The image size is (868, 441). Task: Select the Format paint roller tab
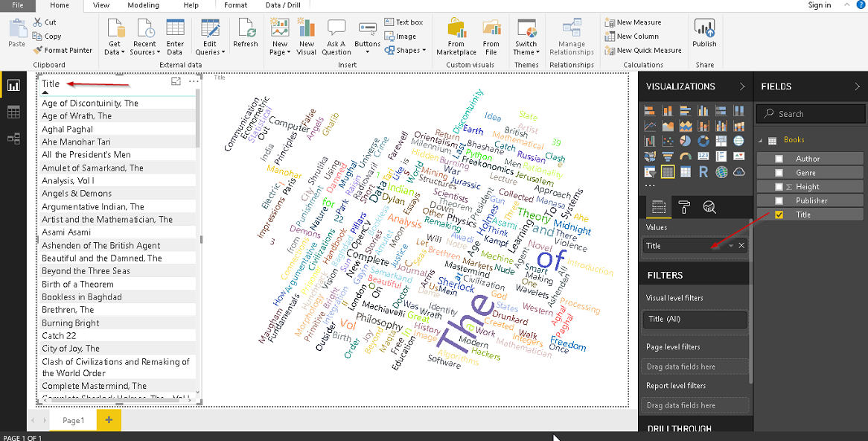pos(684,207)
